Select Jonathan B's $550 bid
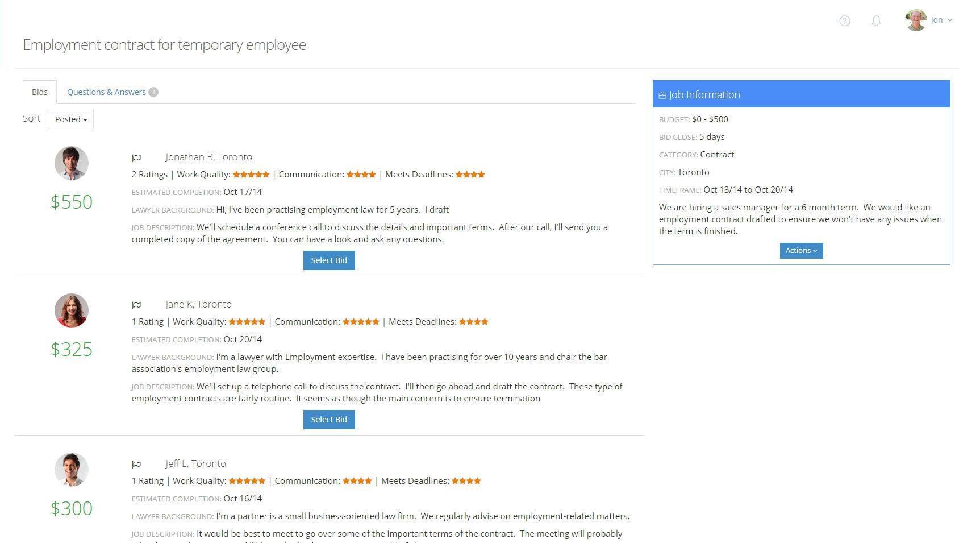 [x=329, y=260]
